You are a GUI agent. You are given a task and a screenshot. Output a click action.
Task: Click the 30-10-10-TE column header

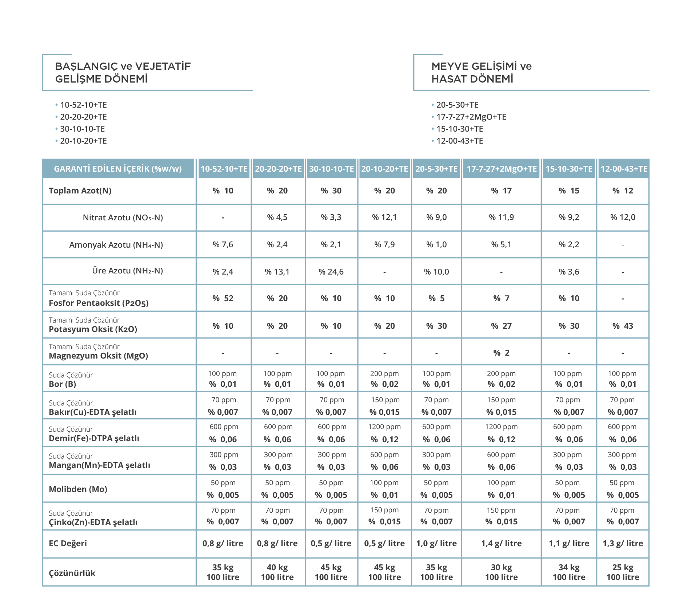[331, 169]
